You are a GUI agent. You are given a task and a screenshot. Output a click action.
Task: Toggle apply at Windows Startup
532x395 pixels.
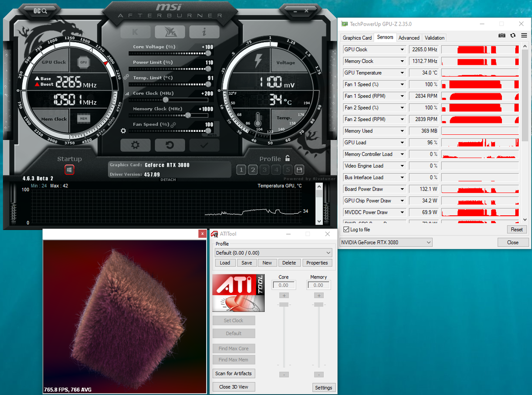[69, 170]
